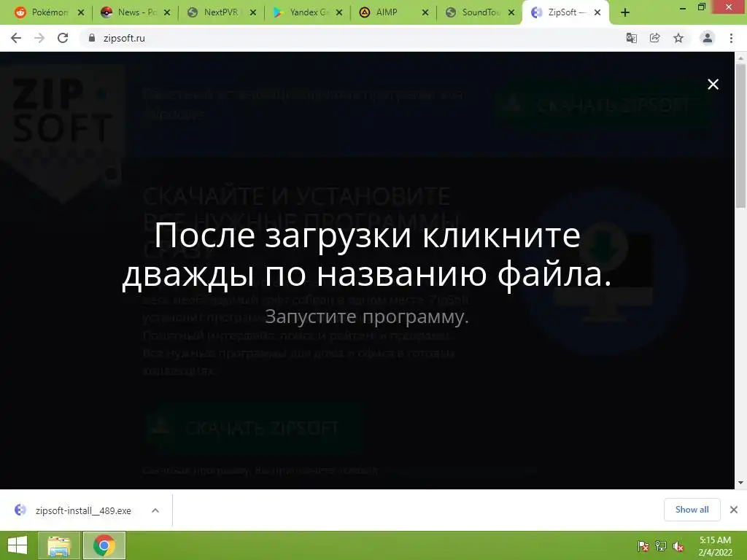Click the forward navigation arrow

pyautogui.click(x=39, y=38)
